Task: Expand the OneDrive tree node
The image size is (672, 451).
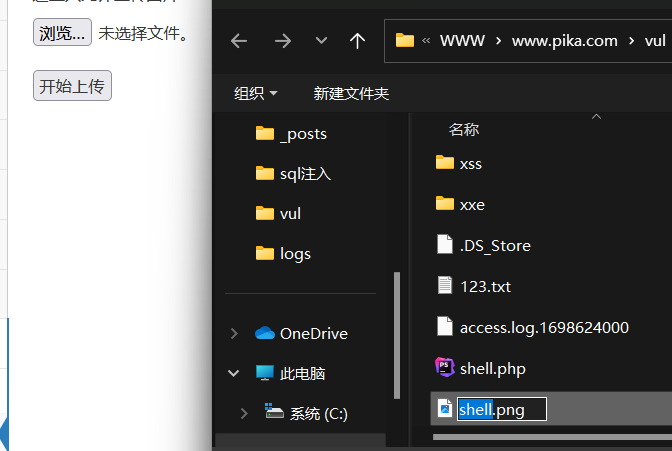Action: (234, 333)
